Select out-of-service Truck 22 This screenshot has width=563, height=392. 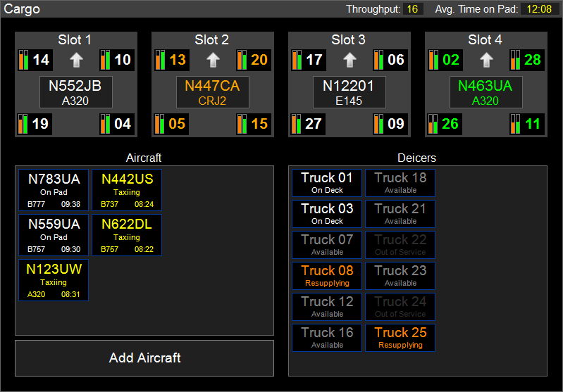400,245
